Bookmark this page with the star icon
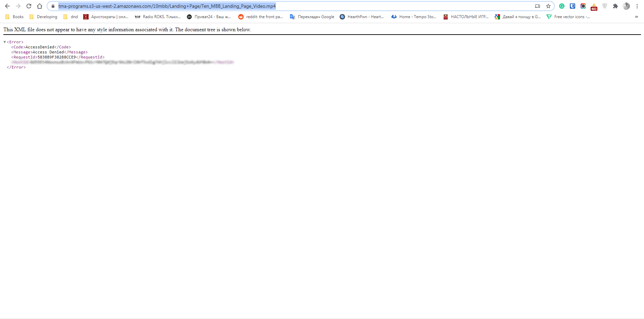644x319 pixels. (x=548, y=6)
